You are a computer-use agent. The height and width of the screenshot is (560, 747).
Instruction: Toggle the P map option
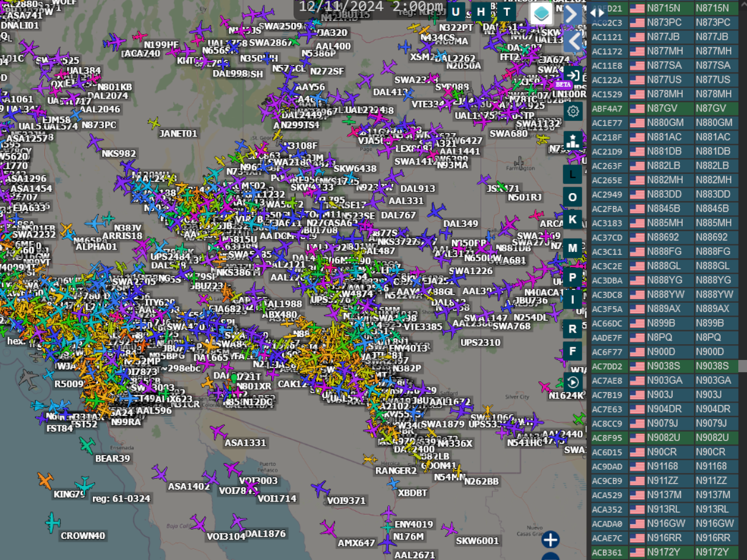[573, 278]
